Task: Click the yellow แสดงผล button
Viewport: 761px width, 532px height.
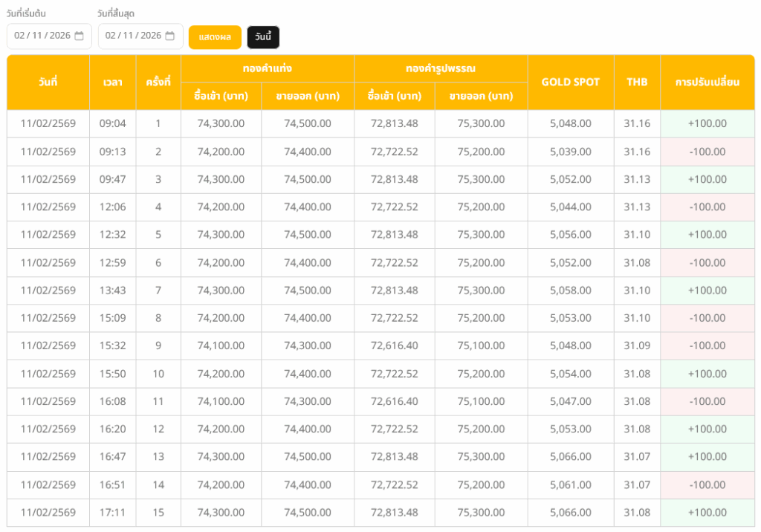Action: [215, 37]
